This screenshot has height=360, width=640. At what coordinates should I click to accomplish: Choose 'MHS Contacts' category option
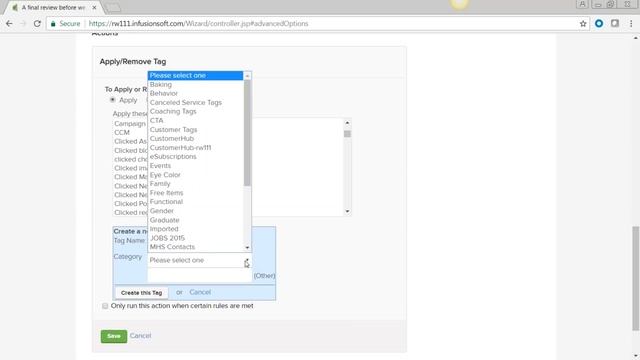196,247
